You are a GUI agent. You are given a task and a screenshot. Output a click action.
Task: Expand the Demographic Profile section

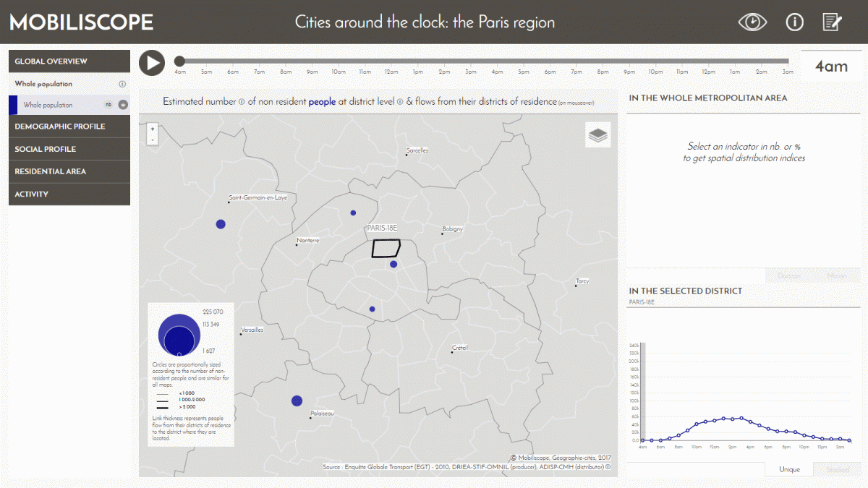(x=69, y=127)
